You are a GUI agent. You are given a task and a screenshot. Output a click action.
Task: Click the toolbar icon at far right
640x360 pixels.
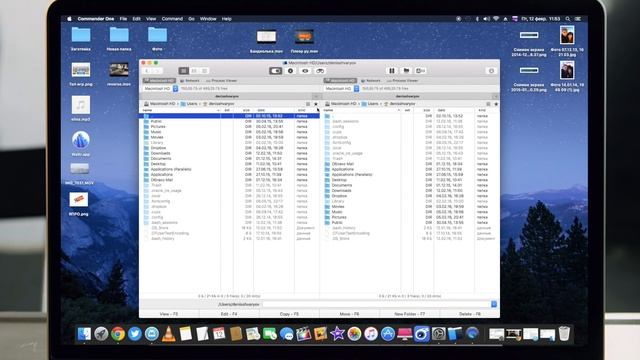491,71
